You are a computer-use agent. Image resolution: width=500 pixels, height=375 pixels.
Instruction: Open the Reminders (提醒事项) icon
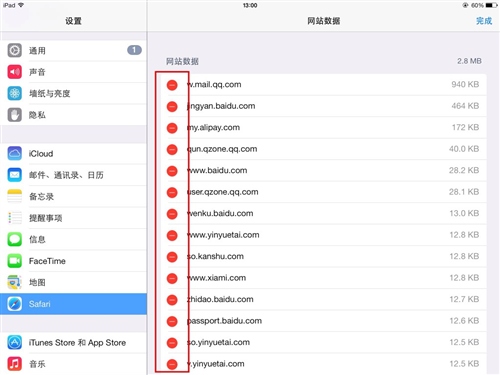tap(15, 218)
